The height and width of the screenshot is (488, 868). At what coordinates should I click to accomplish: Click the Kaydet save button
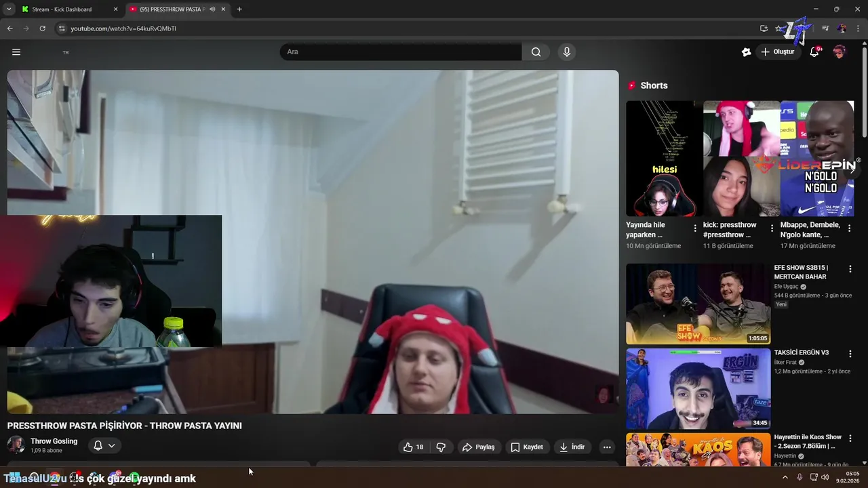[527, 447]
